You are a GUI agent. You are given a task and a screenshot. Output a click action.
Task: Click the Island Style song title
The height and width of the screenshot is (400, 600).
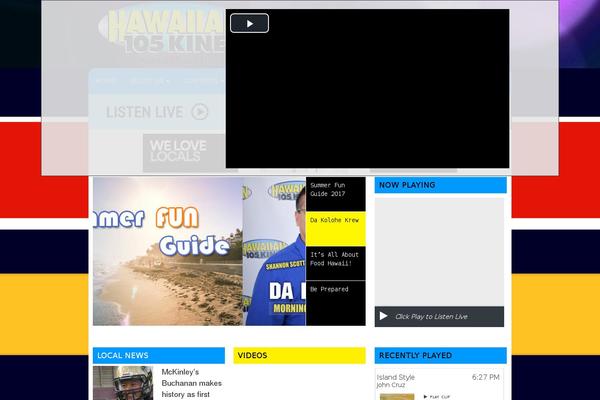click(x=395, y=377)
